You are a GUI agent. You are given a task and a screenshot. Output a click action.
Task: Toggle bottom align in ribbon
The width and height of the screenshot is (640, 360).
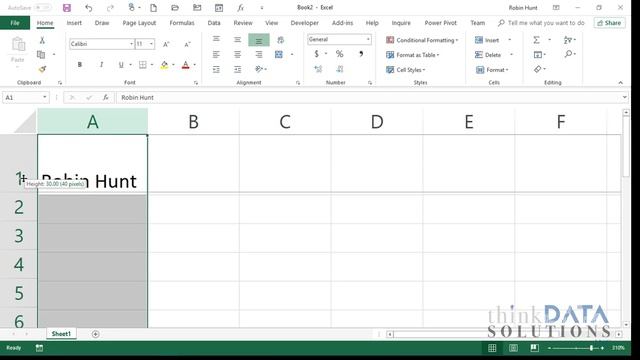(259, 40)
